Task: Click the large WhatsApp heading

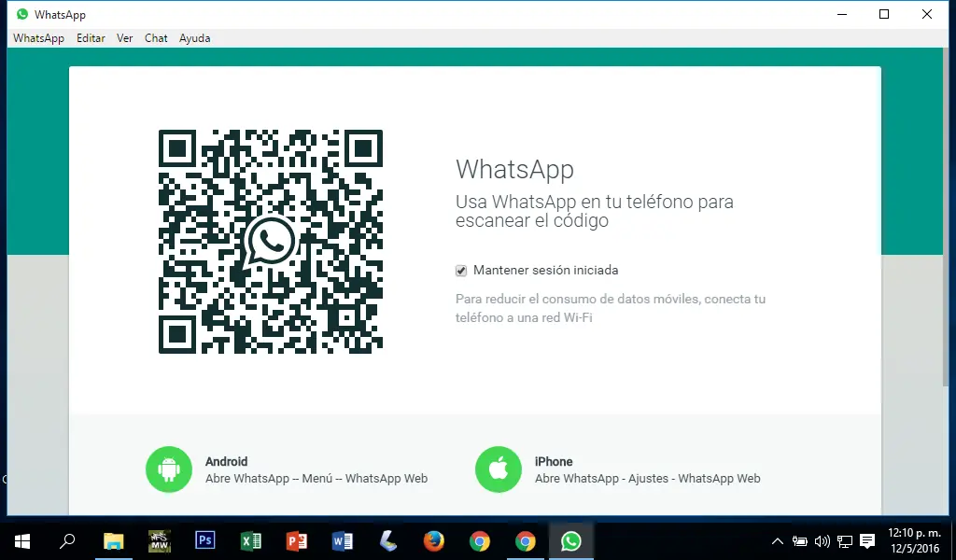Action: [514, 170]
